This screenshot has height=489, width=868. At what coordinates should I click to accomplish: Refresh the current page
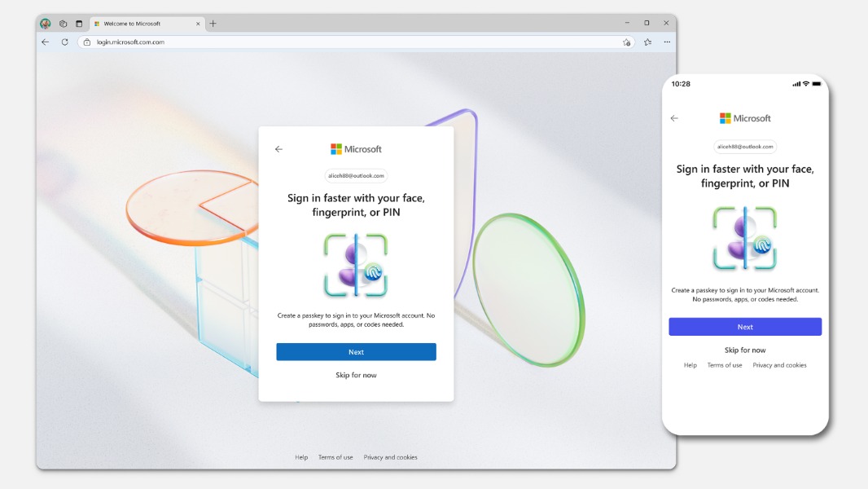[65, 42]
